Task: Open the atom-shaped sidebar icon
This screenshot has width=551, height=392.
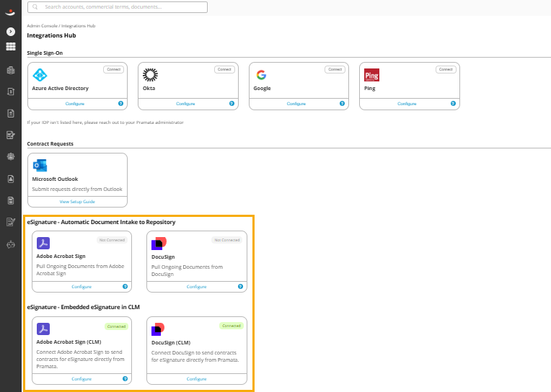Action: coord(11,156)
